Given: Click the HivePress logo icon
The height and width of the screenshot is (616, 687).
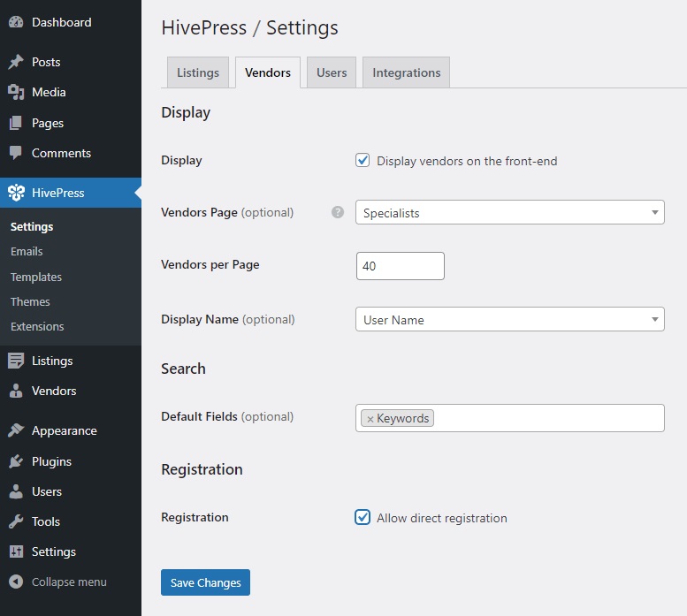Looking at the screenshot, I should point(16,193).
